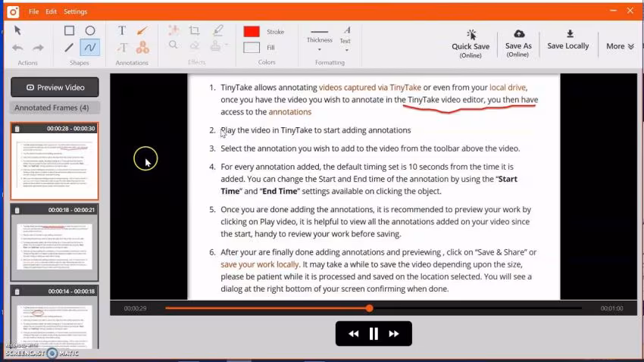This screenshot has width=644, height=362.
Task: Delete the 00:00:14 annotated frame
Action: coord(17,292)
